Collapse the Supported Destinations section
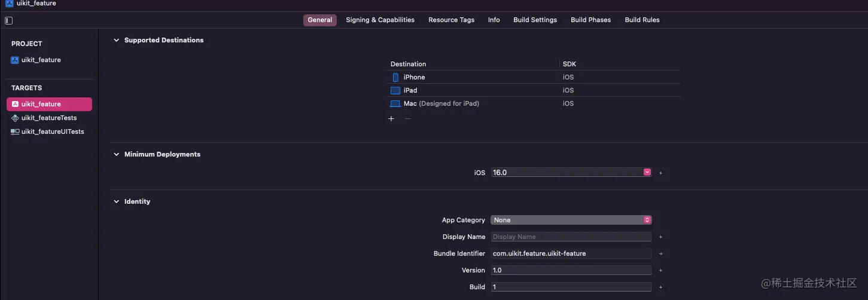 (117, 40)
